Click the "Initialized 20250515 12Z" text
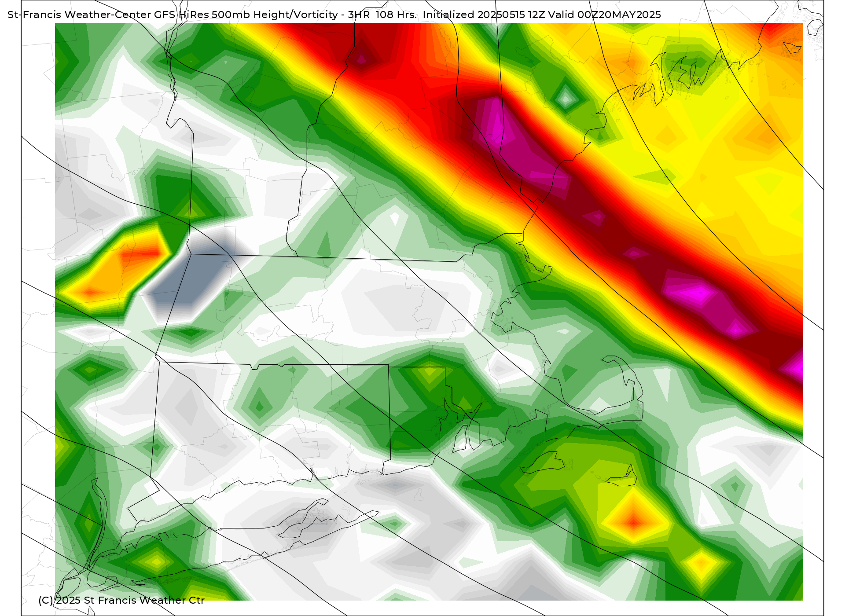Screen dimensions: 845x616 click(484, 15)
